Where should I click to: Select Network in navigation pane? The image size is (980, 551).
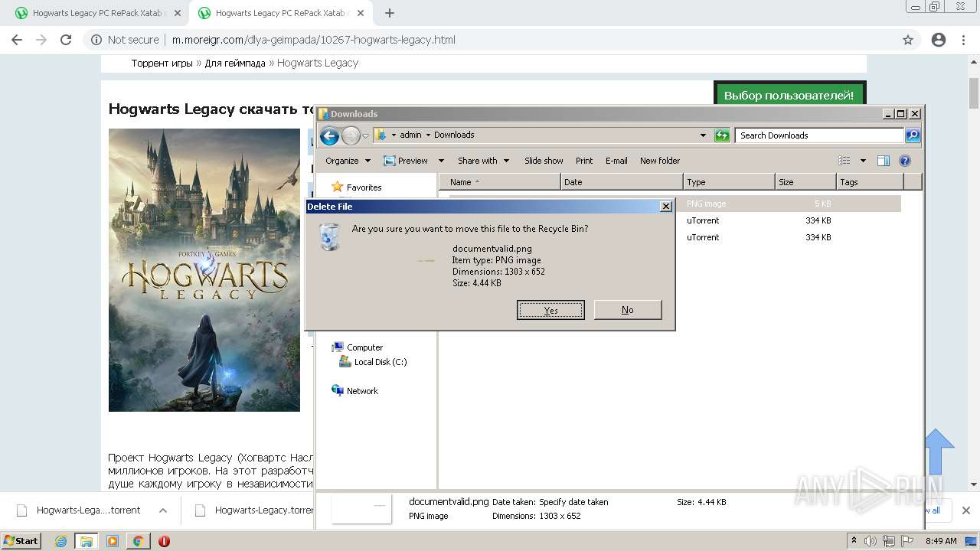point(354,391)
